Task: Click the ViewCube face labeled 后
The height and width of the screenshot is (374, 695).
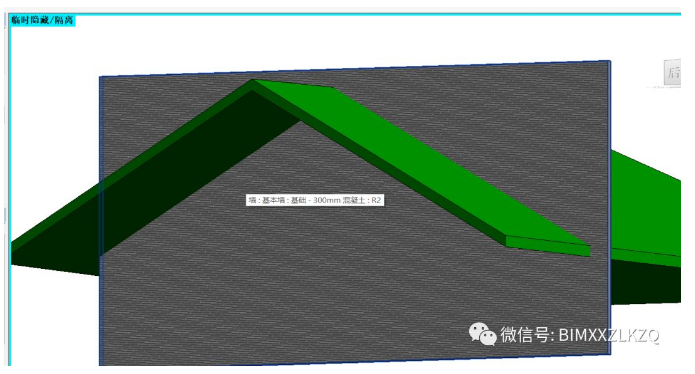Action: (x=672, y=72)
